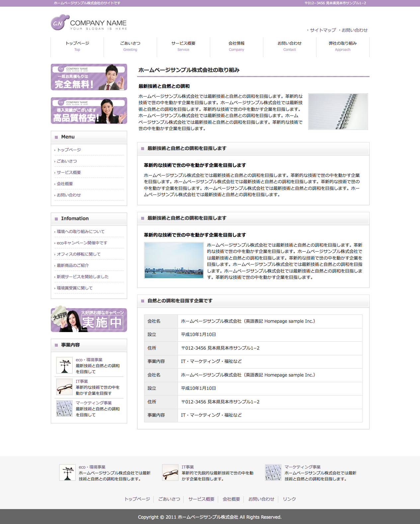
Task: Open 会社概要 in the sidebar Menu
Action: pos(65,184)
